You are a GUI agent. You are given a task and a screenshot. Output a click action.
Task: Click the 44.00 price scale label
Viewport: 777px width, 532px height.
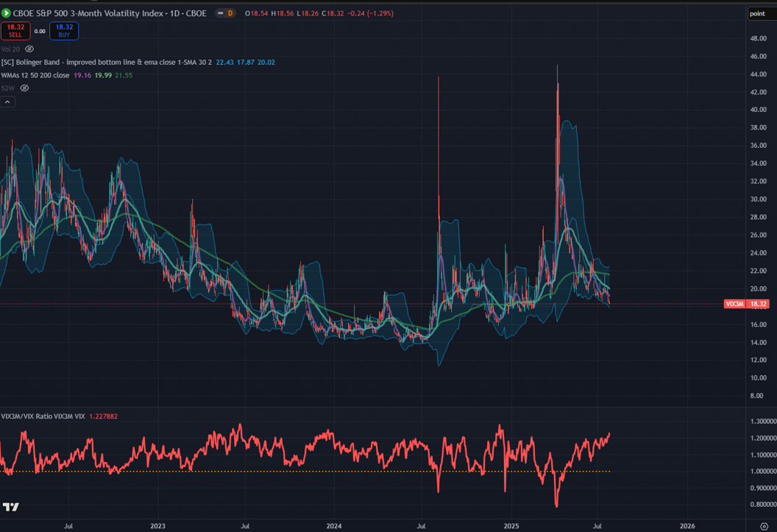coord(758,74)
